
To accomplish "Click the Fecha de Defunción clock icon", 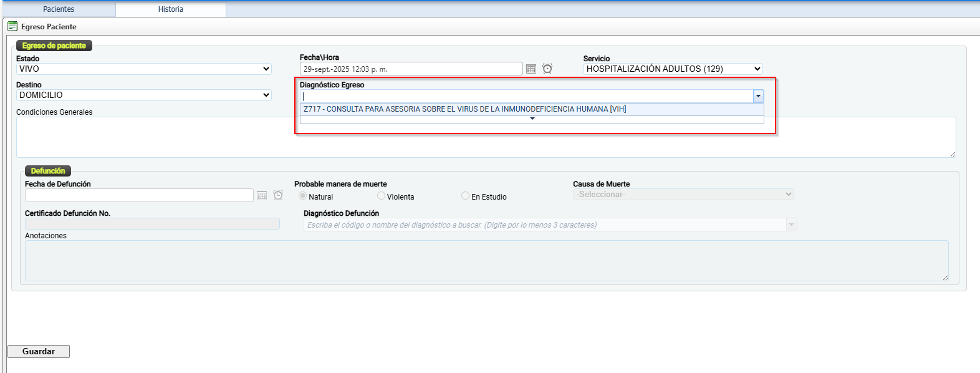I will (x=278, y=195).
